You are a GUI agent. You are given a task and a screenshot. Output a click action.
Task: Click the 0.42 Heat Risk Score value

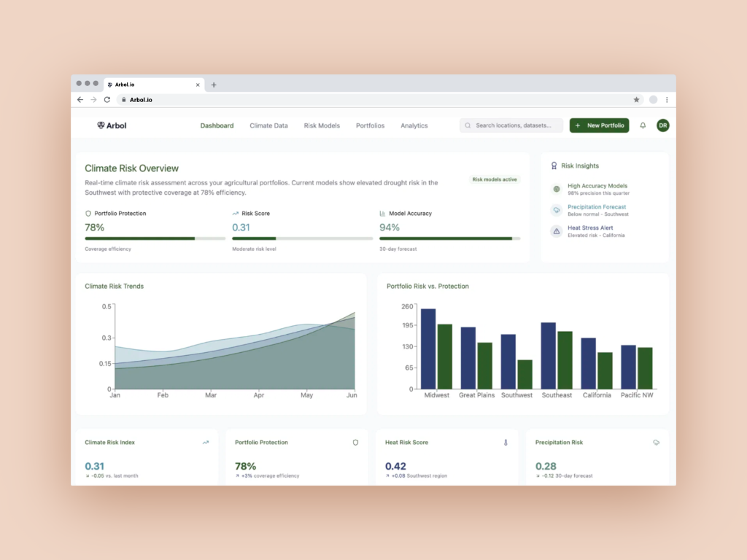[x=395, y=466]
